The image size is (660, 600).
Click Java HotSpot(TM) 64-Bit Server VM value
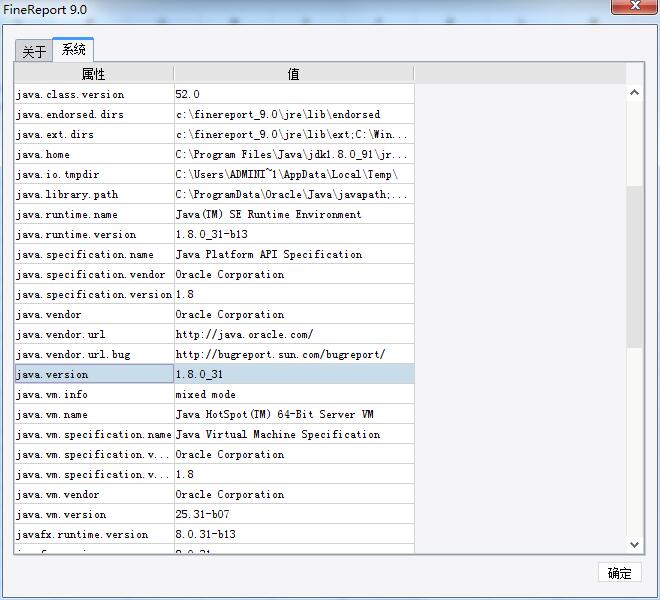(294, 414)
